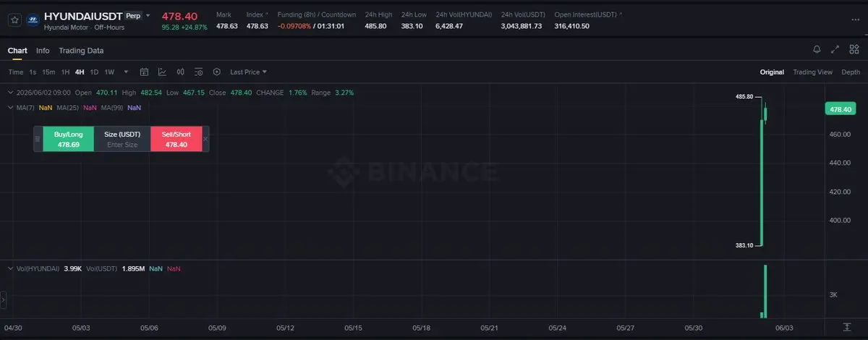Focus the Enter Size USDT field
The width and height of the screenshot is (868, 340).
click(122, 145)
